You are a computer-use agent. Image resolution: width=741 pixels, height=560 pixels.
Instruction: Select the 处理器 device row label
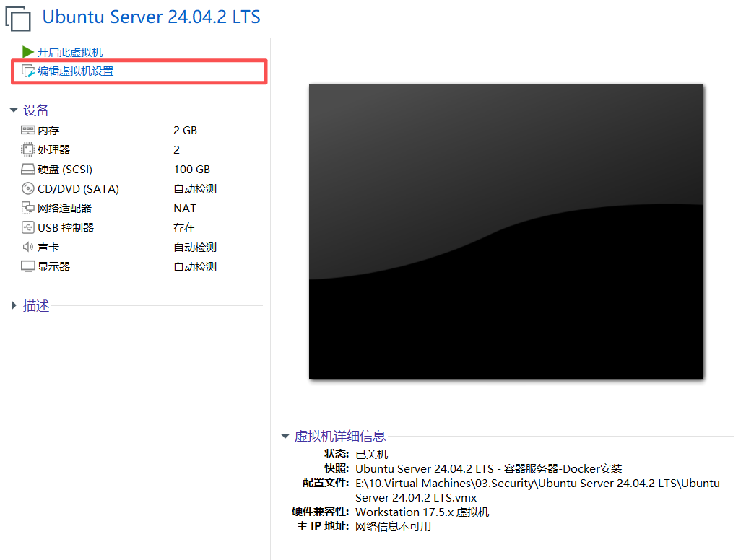54,149
